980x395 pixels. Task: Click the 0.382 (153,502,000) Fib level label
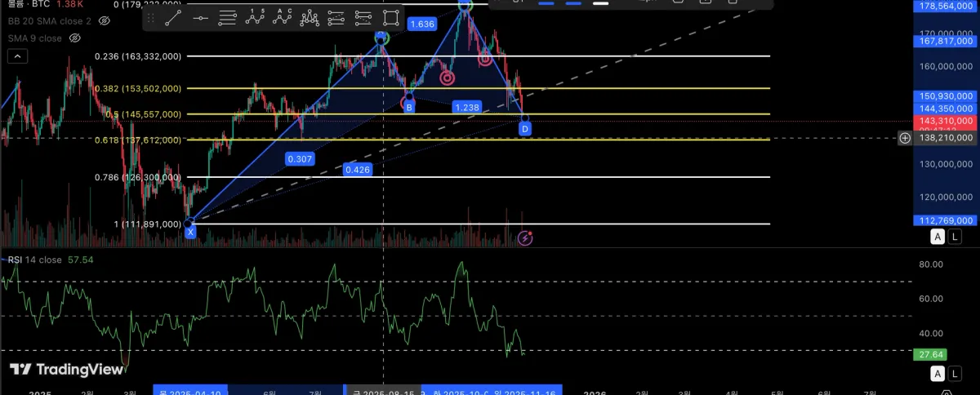click(137, 88)
